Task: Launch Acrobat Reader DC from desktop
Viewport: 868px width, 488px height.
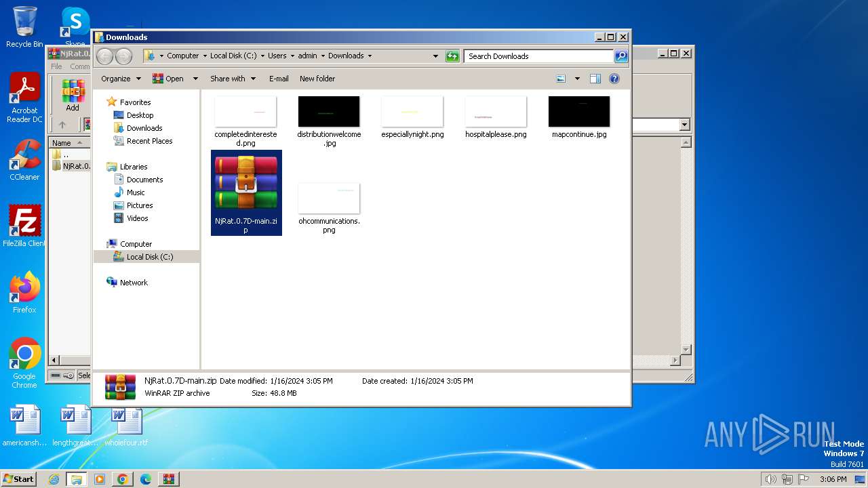Action: (24, 98)
